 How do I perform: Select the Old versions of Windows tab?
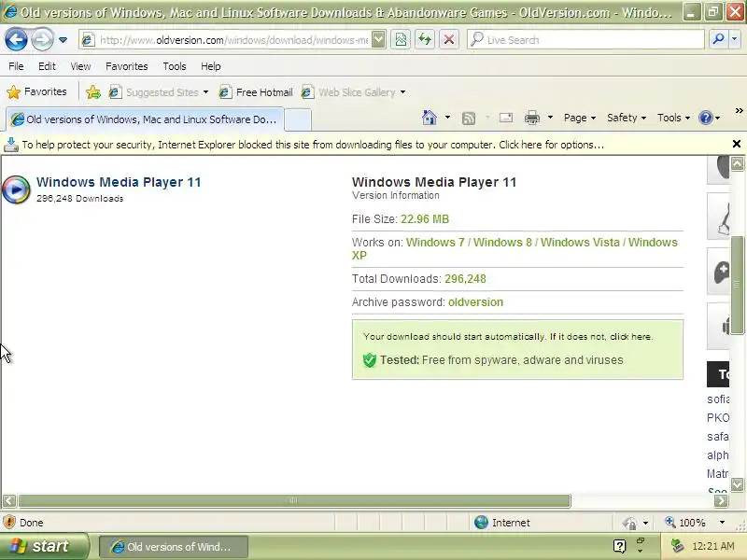click(x=145, y=119)
